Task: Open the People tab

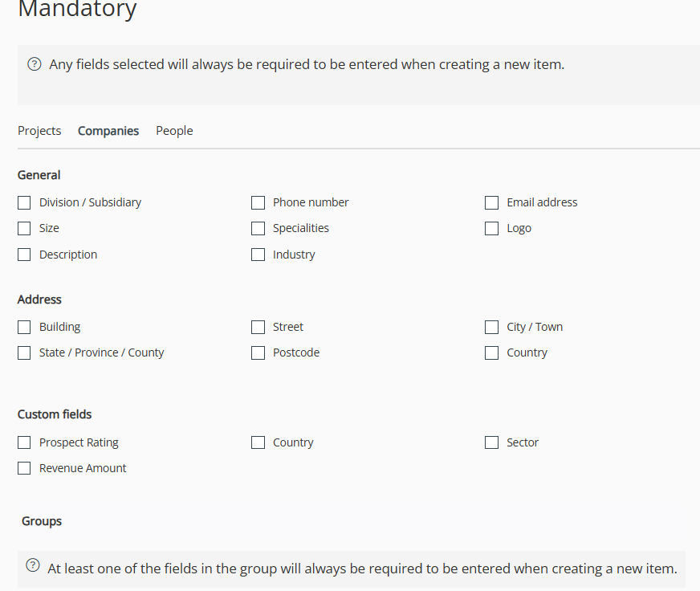Action: pyautogui.click(x=174, y=131)
